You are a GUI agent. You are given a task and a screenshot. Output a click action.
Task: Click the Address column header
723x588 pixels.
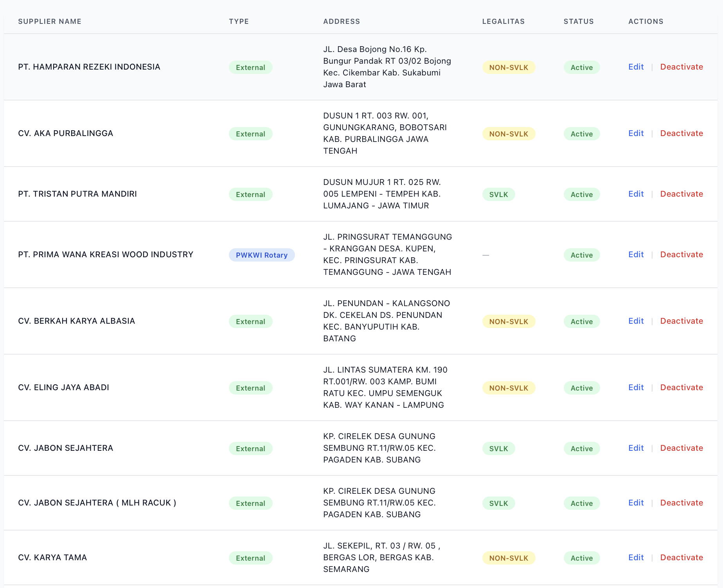341,22
